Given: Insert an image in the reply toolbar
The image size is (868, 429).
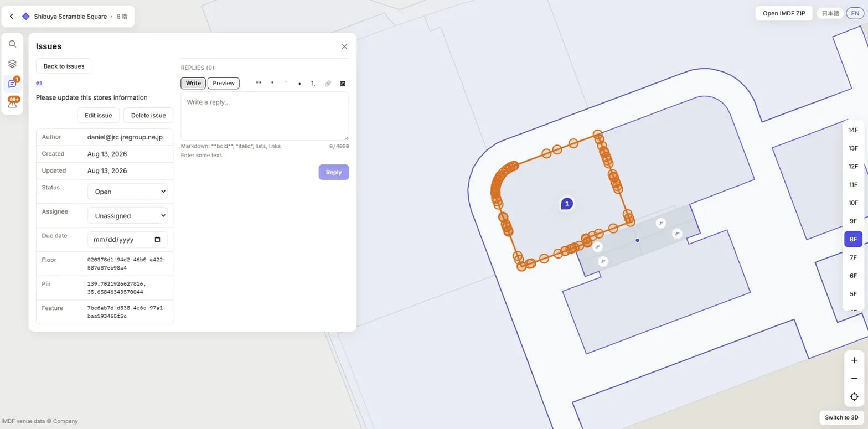Looking at the screenshot, I should [x=343, y=84].
